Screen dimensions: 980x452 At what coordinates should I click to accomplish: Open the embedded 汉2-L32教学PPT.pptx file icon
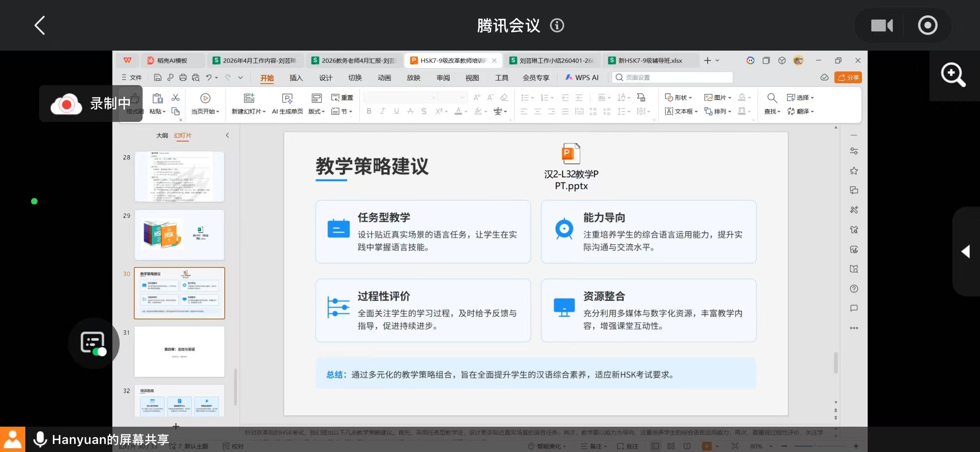coord(571,153)
